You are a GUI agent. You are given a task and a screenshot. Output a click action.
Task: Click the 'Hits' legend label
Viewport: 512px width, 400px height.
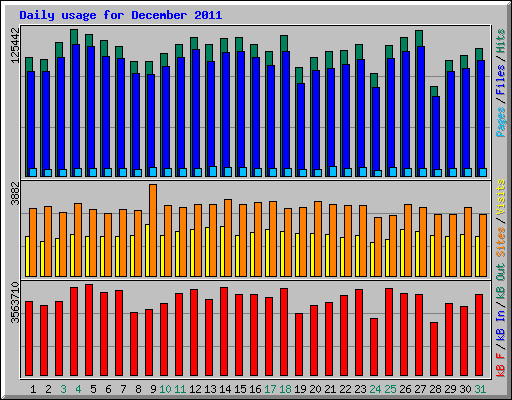tap(501, 41)
